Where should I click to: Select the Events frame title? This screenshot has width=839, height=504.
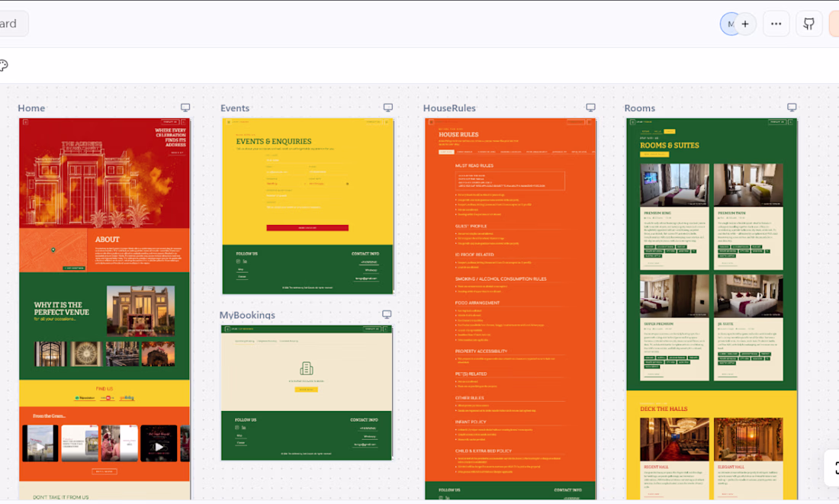235,108
